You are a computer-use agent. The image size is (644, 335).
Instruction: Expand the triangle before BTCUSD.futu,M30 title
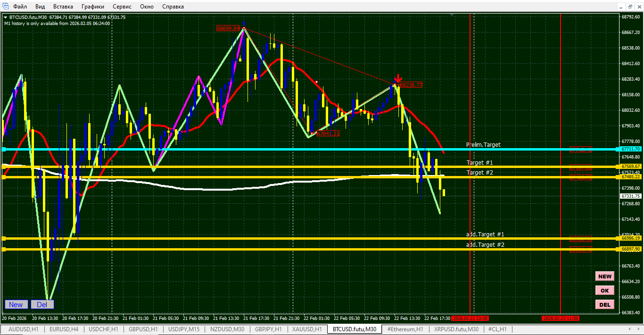[x=5, y=17]
